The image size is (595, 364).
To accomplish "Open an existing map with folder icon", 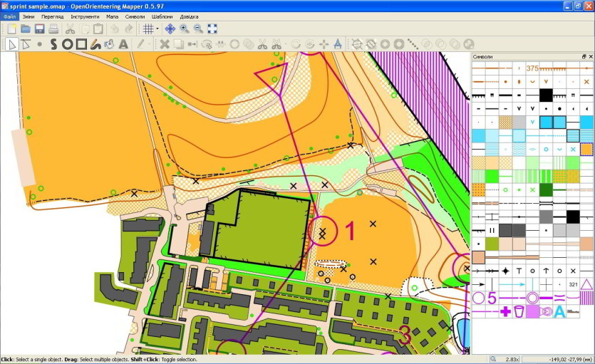I will click(26, 28).
